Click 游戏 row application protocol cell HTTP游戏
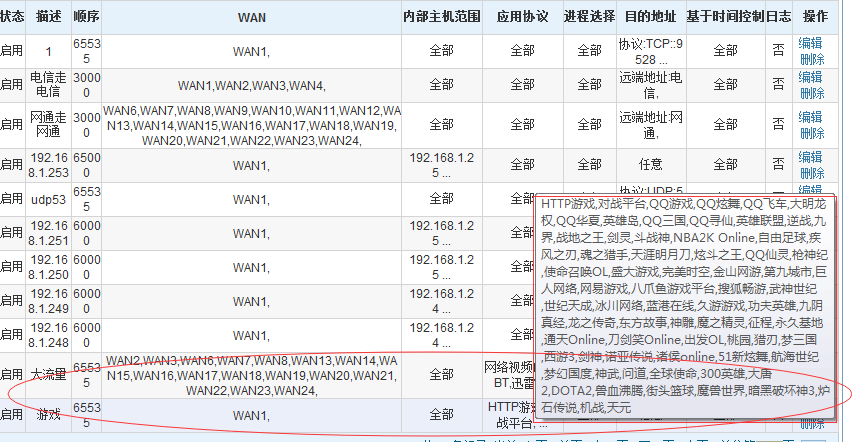This screenshot has width=852, height=442. coord(509,415)
